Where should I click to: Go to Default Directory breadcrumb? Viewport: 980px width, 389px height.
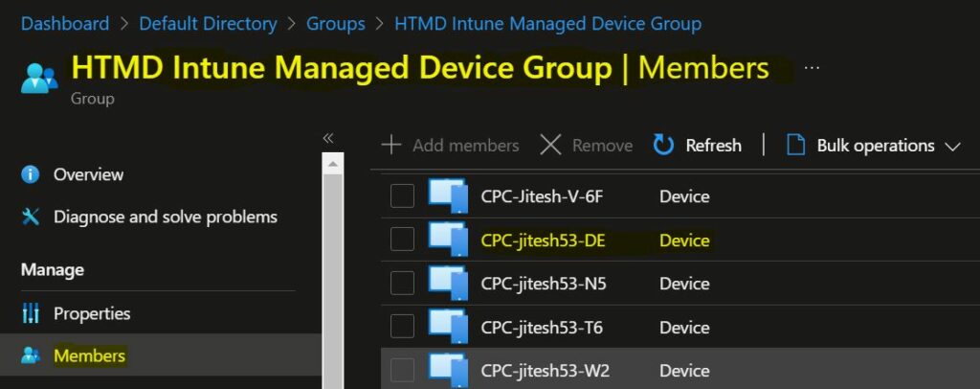pyautogui.click(x=208, y=24)
